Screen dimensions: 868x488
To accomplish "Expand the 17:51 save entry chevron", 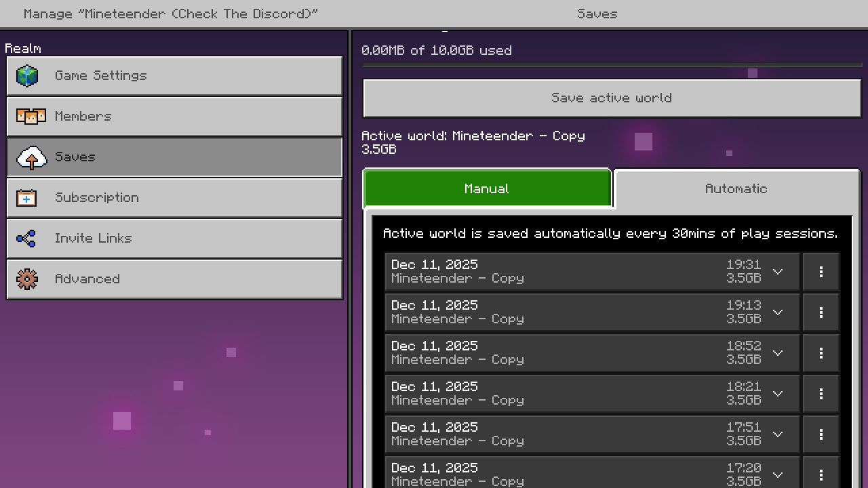I will click(x=778, y=434).
